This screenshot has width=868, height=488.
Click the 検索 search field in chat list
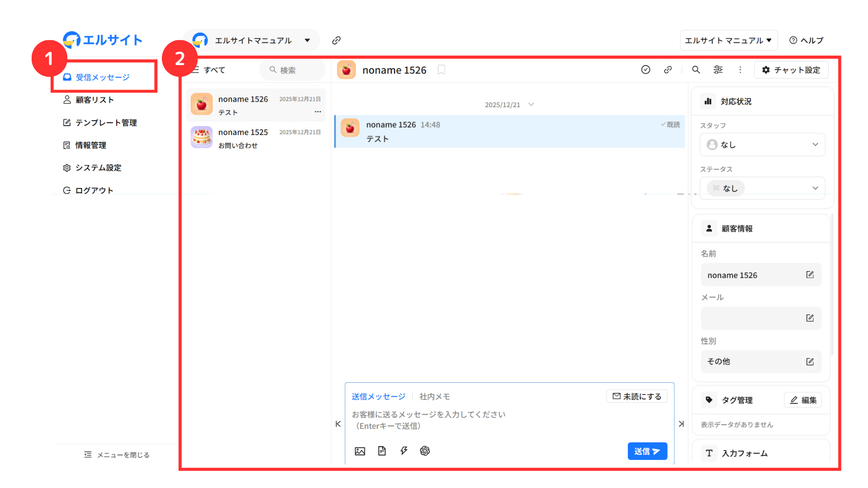point(292,70)
